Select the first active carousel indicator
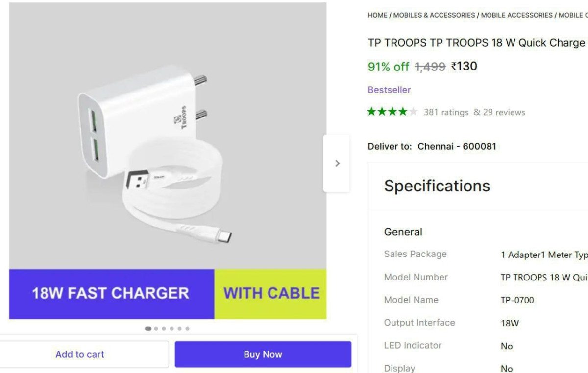This screenshot has width=588, height=373. click(x=148, y=329)
